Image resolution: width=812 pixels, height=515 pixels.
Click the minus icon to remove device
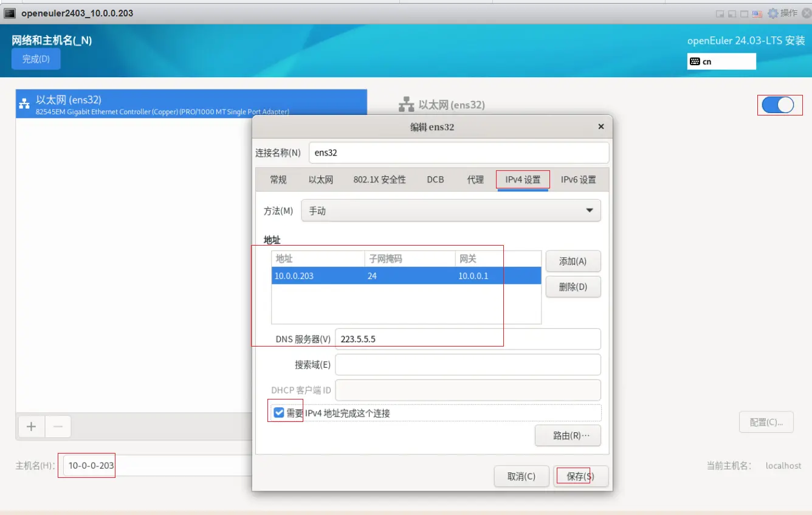click(58, 426)
